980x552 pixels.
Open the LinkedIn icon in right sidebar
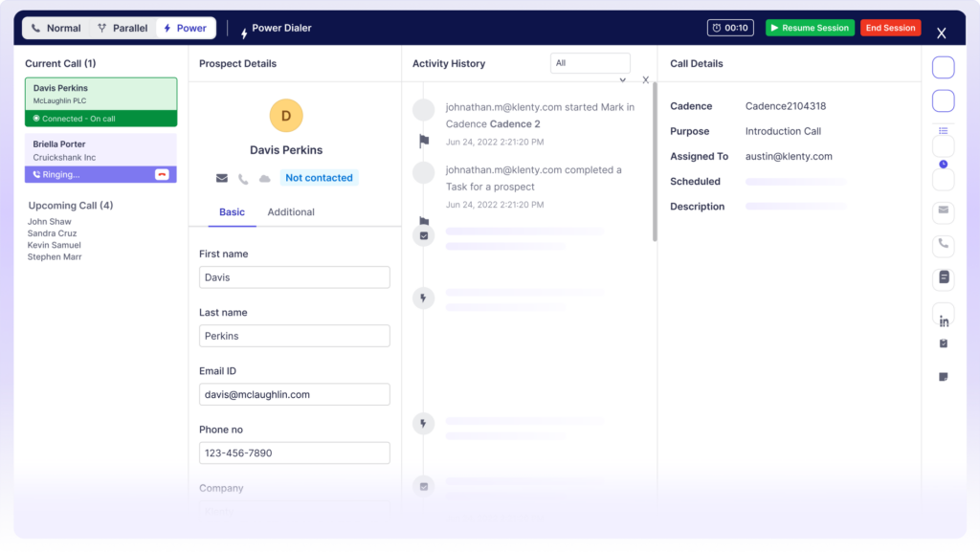click(x=944, y=320)
